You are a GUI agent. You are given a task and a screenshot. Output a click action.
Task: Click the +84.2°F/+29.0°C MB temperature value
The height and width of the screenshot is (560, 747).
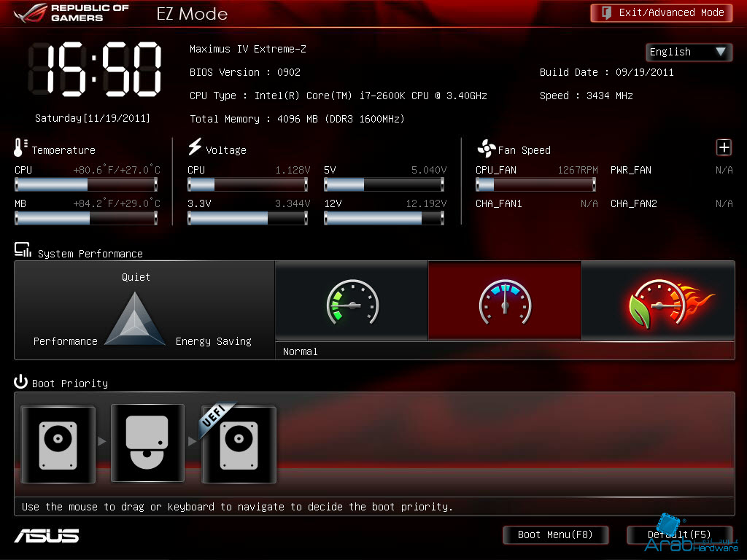117,204
